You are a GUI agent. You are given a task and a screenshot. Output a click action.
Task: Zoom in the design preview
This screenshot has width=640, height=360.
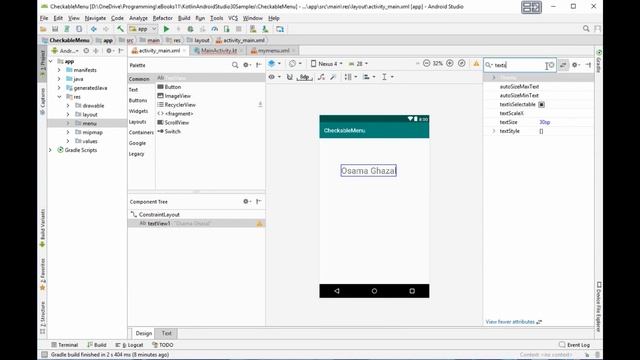pos(450,64)
